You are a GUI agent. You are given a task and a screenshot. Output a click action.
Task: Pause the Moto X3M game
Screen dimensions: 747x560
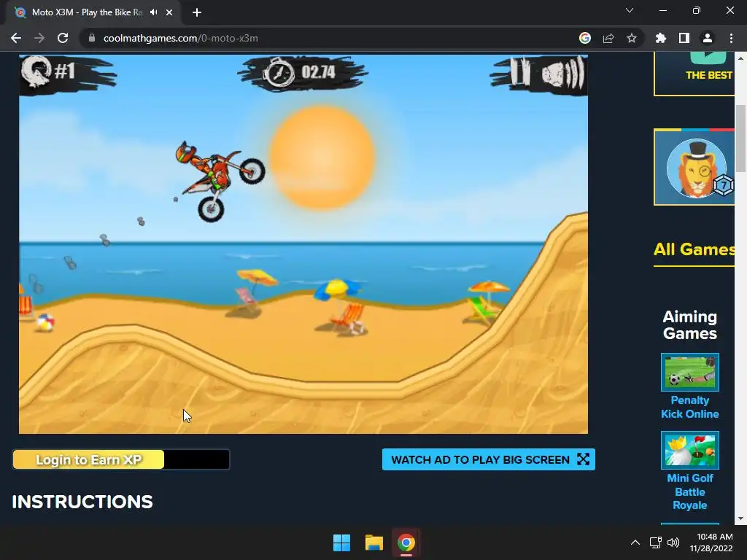click(519, 72)
